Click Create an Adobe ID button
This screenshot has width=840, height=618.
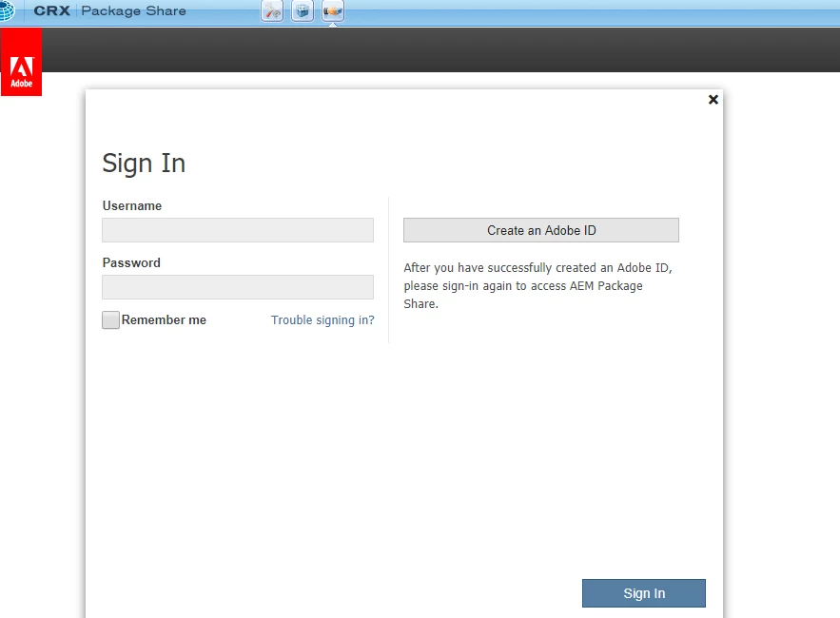541,230
